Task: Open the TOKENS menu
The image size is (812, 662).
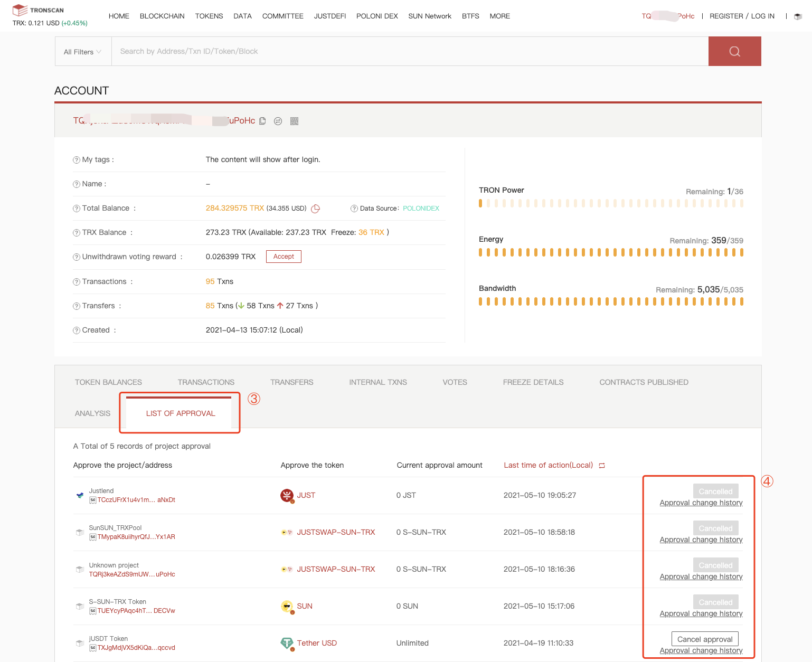Action: click(x=209, y=16)
